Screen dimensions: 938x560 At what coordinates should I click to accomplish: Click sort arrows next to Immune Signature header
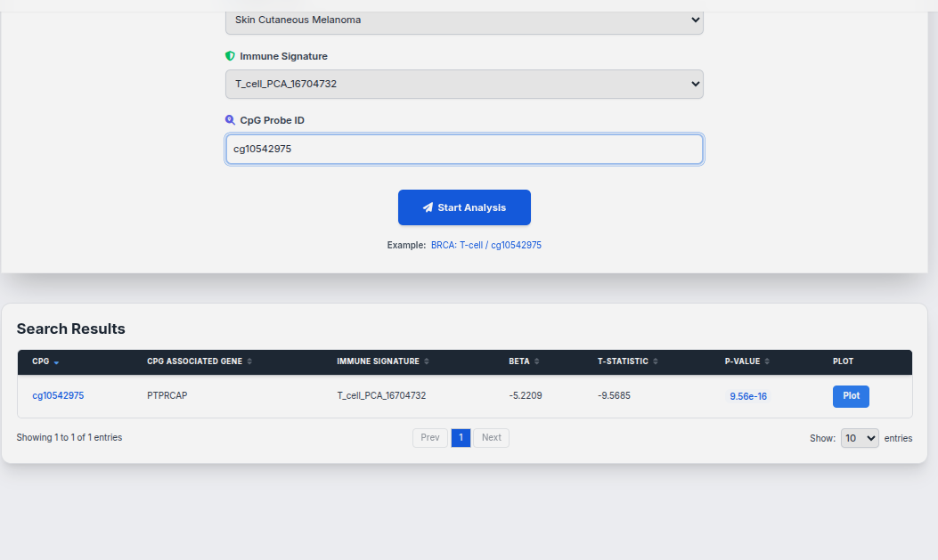(427, 361)
